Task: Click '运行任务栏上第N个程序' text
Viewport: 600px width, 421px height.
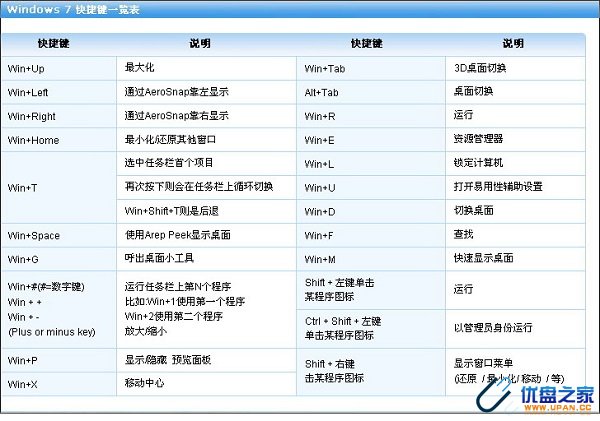Action: click(x=178, y=286)
